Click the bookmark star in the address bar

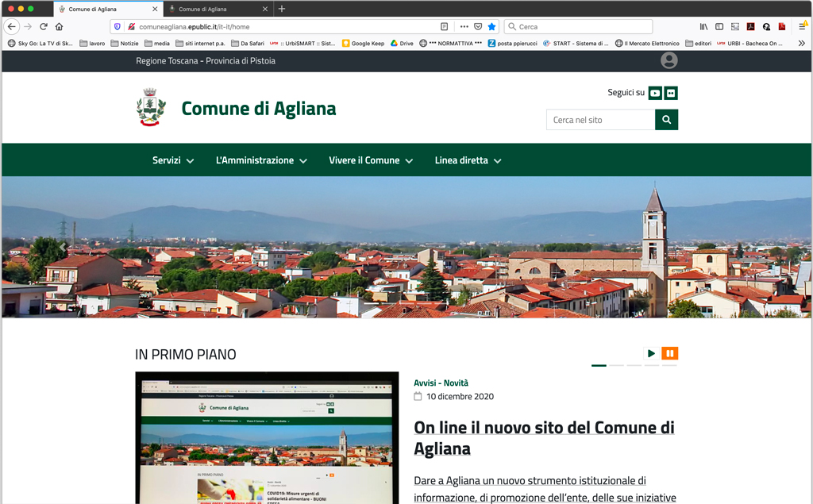pyautogui.click(x=491, y=26)
